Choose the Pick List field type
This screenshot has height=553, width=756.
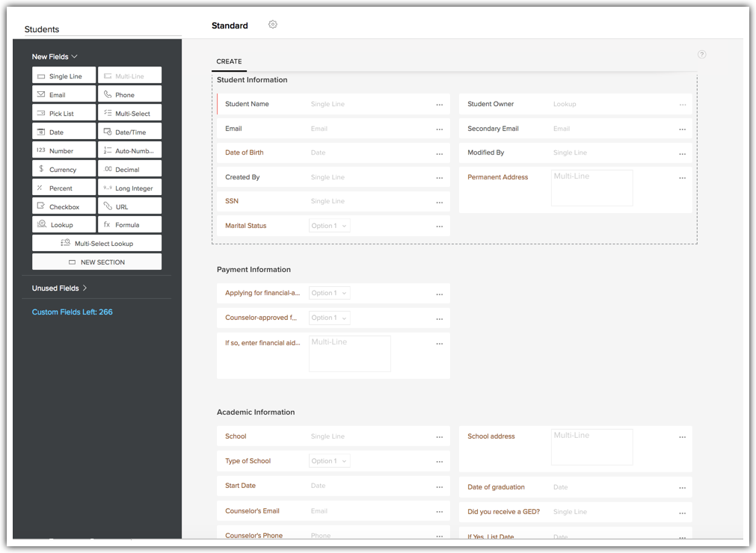point(64,114)
